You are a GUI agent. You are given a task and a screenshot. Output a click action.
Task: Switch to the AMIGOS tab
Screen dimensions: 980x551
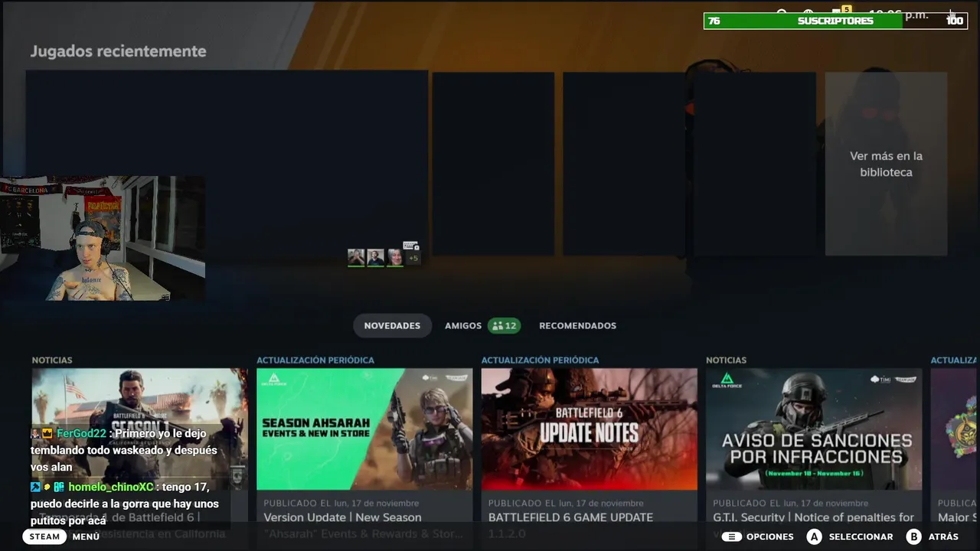pos(463,325)
